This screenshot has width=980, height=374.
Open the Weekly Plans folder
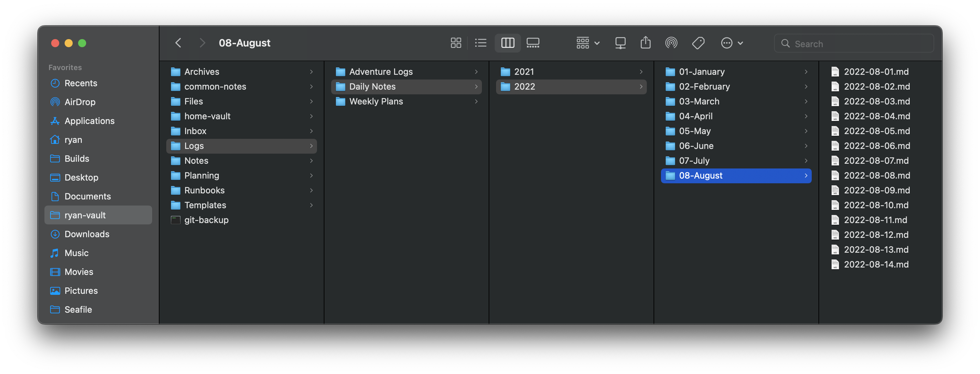(x=376, y=102)
